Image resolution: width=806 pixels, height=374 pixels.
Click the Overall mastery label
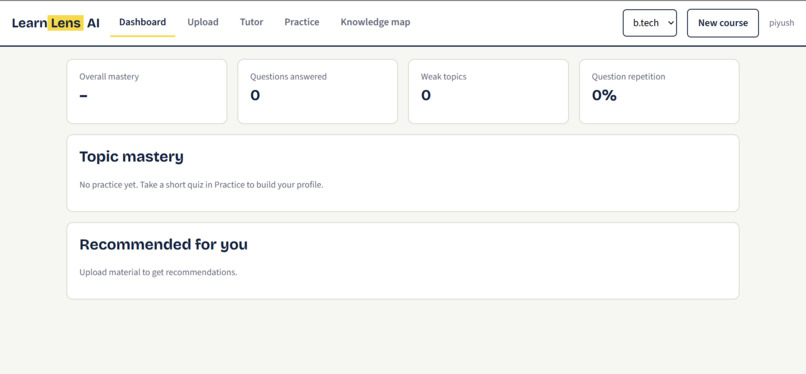(x=109, y=77)
